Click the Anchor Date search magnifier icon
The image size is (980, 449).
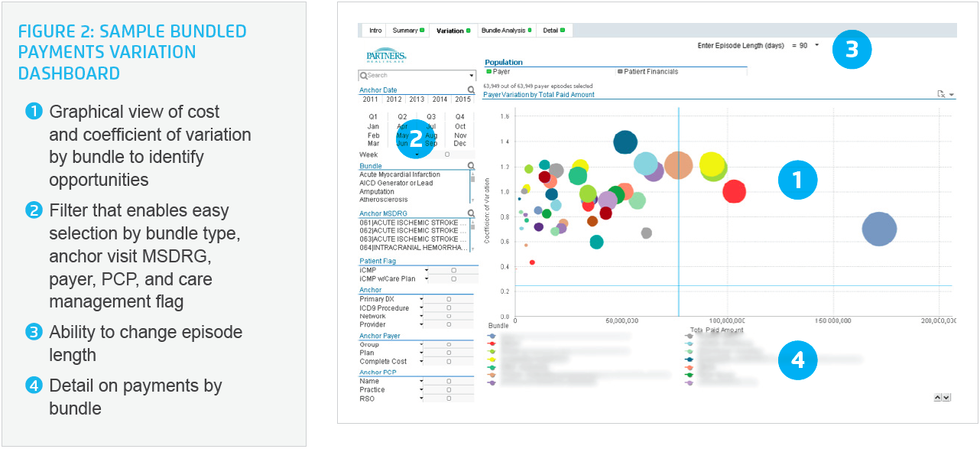[x=470, y=88]
